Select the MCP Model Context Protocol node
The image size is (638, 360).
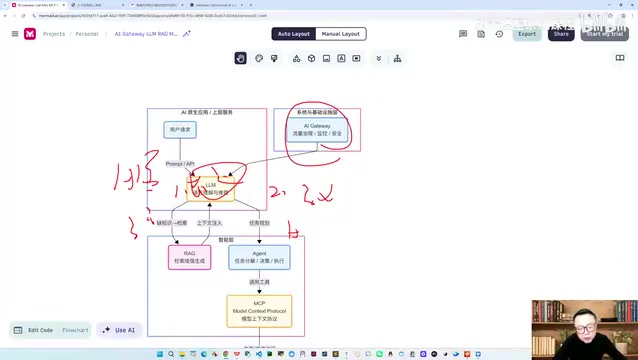[x=260, y=311]
